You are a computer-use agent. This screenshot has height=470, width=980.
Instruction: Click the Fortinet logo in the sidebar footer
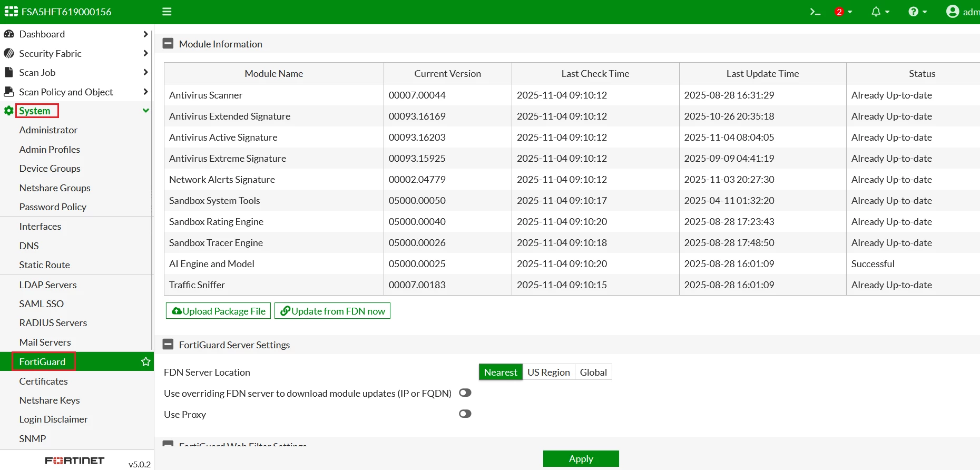[x=75, y=461]
